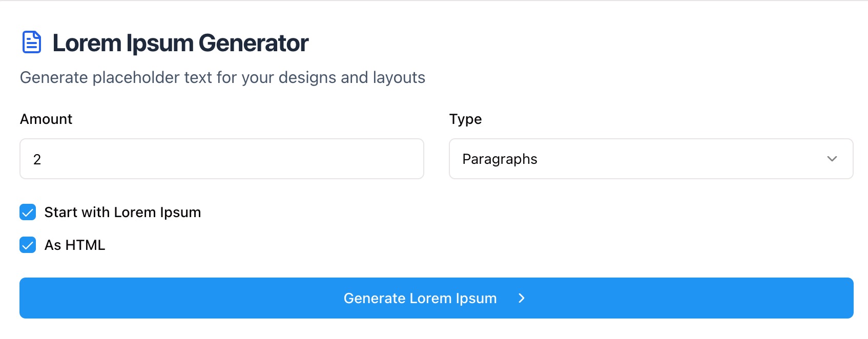Focus the Amount input field
This screenshot has height=339, width=868.
[221, 159]
